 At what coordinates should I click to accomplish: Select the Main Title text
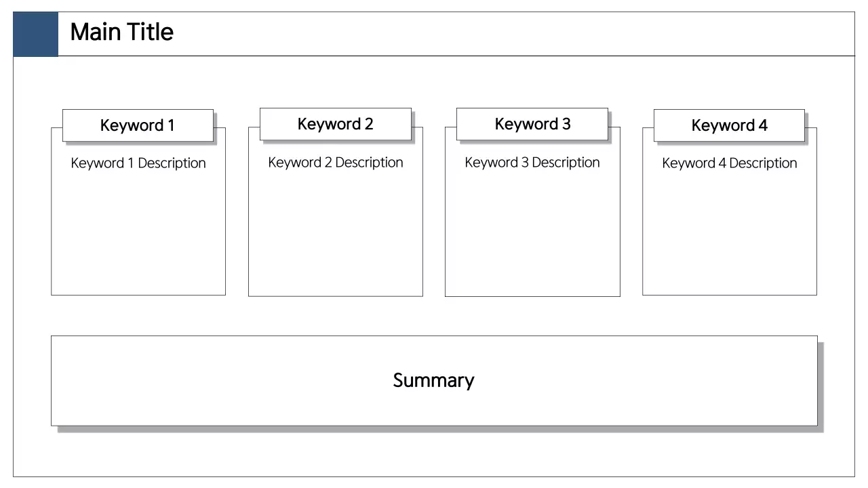pyautogui.click(x=121, y=32)
